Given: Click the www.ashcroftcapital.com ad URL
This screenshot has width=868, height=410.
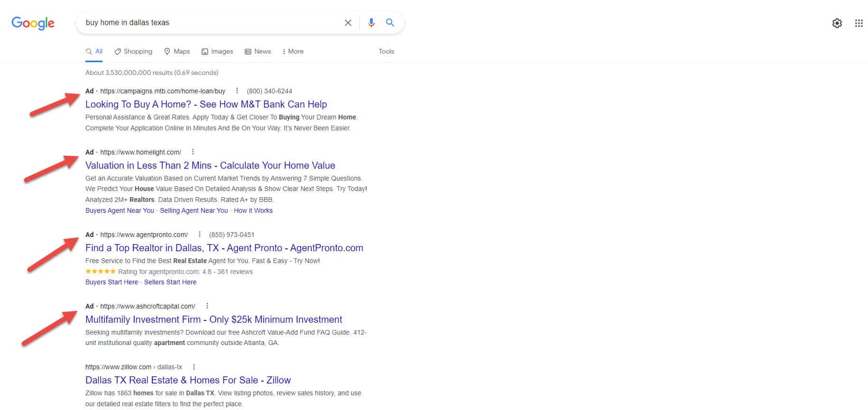Looking at the screenshot, I should click(x=148, y=306).
